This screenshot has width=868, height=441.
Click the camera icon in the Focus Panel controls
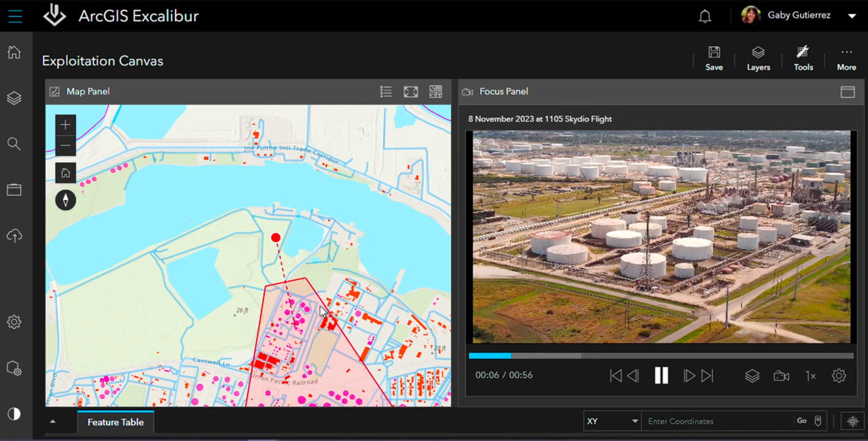[x=781, y=376]
